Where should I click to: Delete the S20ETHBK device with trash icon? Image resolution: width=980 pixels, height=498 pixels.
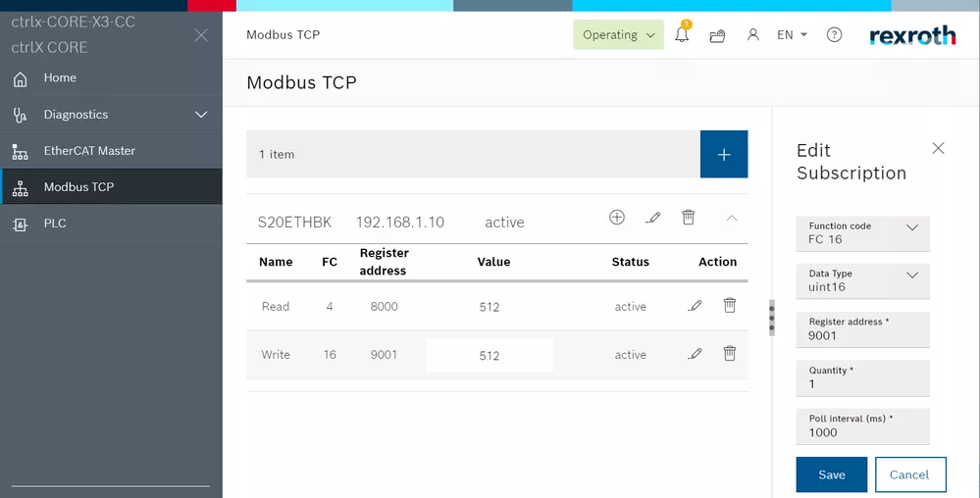[x=689, y=218]
